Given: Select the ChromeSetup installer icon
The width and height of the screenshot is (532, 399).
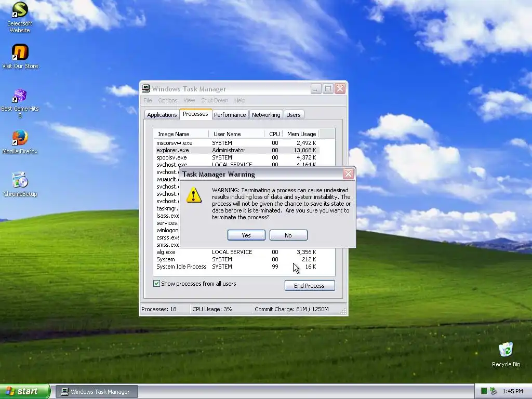Looking at the screenshot, I should (20, 184).
